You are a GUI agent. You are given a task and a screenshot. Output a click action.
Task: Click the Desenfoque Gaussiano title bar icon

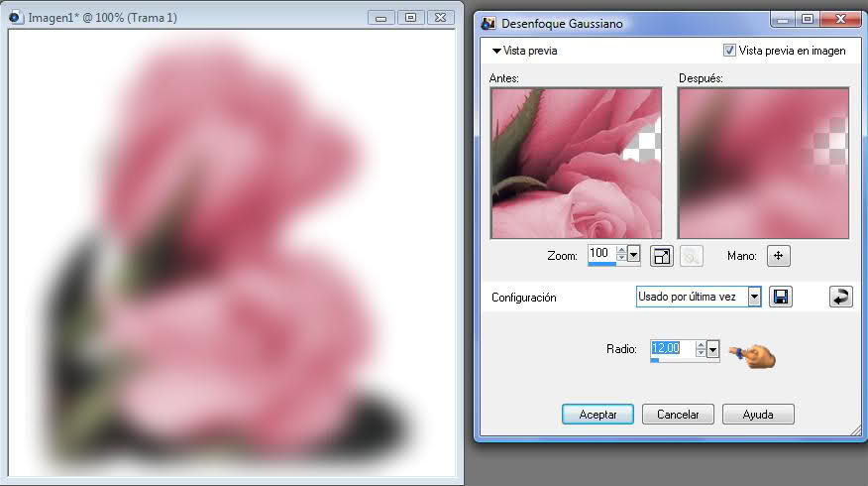[x=488, y=23]
